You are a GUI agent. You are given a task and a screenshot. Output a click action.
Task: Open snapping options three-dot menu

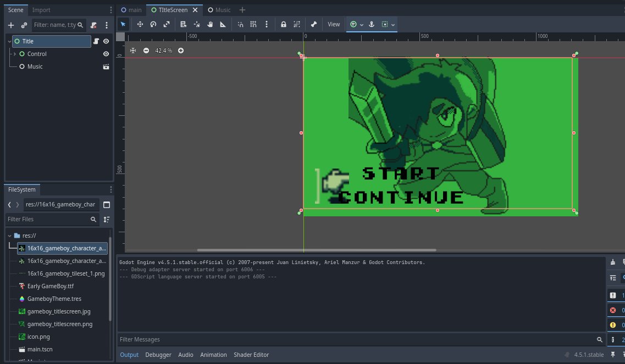point(267,24)
